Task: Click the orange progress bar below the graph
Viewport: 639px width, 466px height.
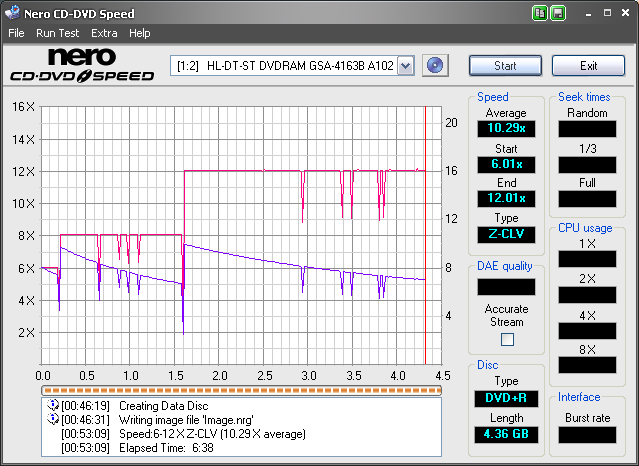Action: pos(241,391)
